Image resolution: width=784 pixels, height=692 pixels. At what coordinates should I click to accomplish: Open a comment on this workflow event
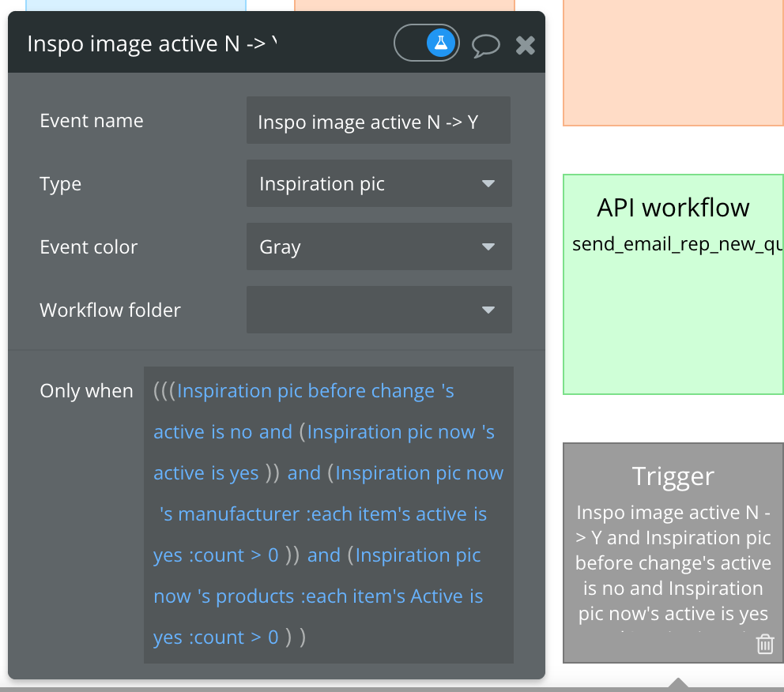[x=486, y=45]
